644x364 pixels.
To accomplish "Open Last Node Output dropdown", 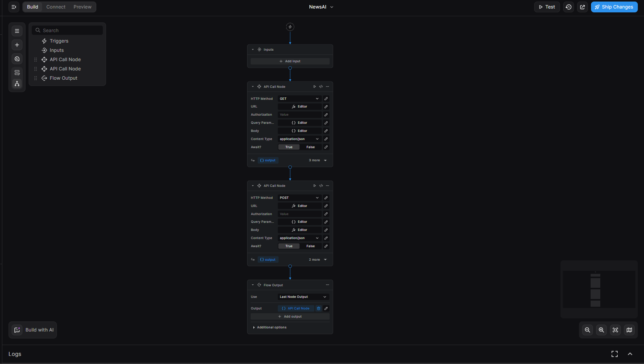I will coord(303,297).
